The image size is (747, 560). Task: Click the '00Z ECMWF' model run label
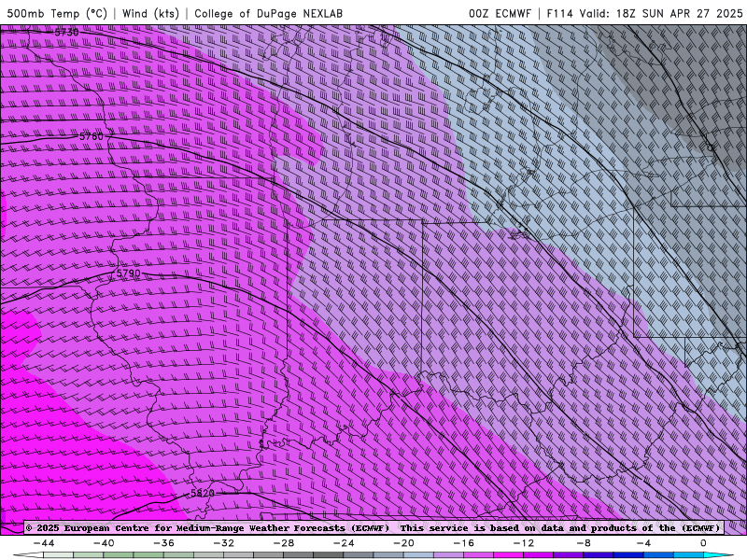(x=500, y=13)
